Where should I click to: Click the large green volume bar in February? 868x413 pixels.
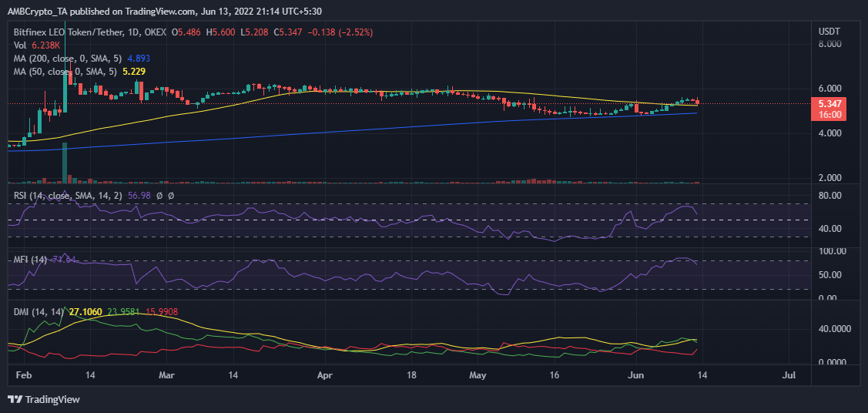point(65,163)
